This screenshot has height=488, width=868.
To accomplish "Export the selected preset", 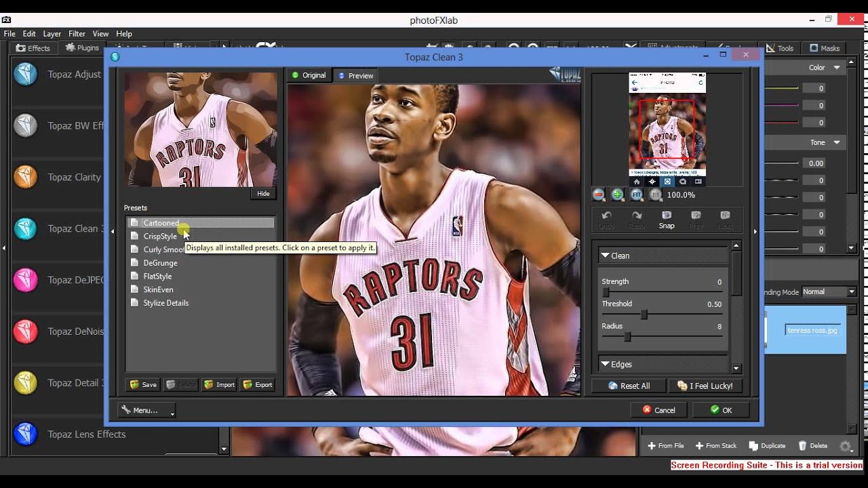I will tap(258, 384).
